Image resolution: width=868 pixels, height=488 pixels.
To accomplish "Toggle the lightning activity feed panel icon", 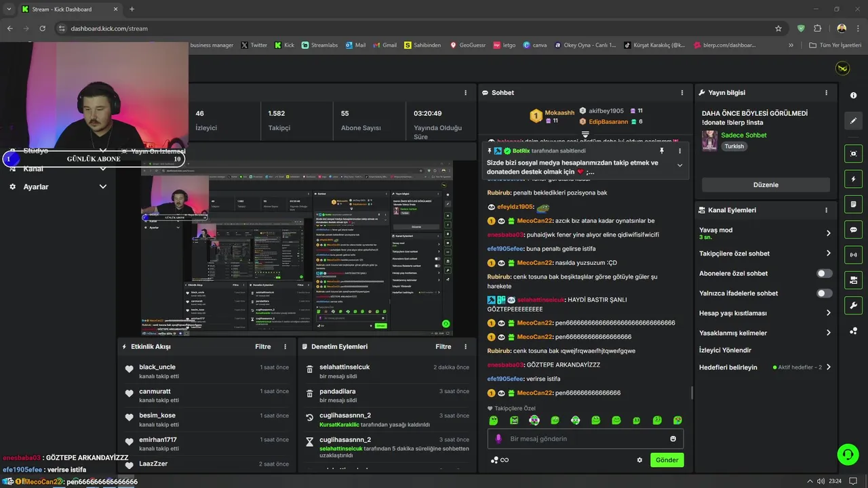I will [853, 179].
